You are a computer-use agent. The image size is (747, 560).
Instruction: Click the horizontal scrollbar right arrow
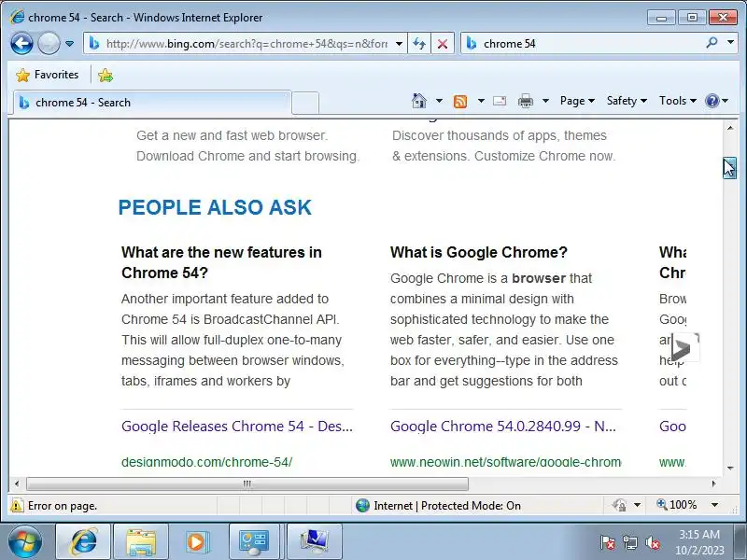[713, 483]
